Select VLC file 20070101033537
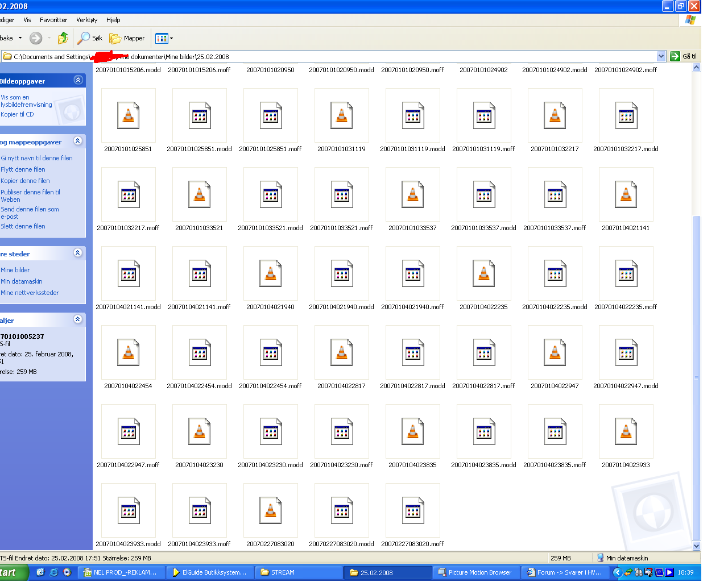Viewport: 728px width, 582px height. pos(413,194)
